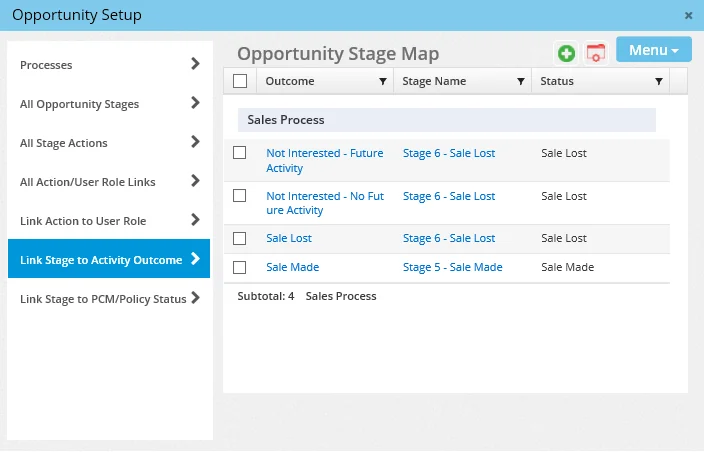Open All Action/User Role Links

tap(109, 182)
